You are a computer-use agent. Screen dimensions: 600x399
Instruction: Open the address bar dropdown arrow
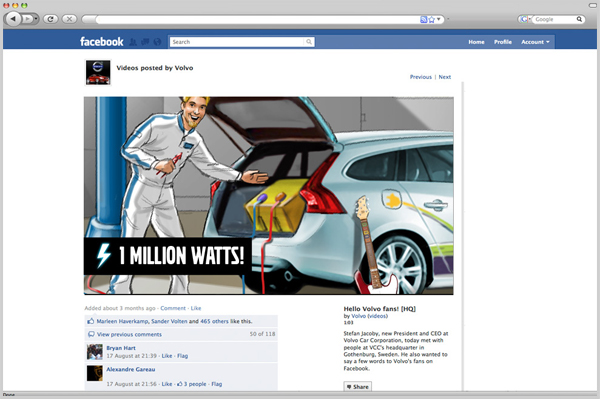point(439,19)
